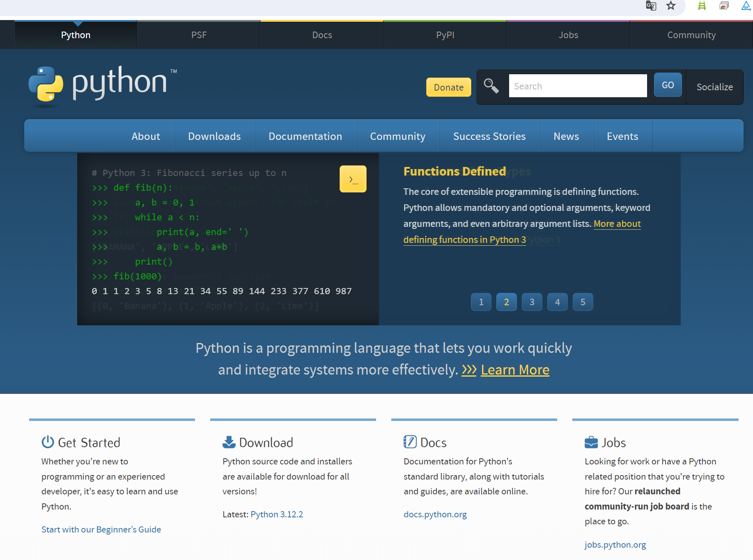The height and width of the screenshot is (560, 753).
Task: Open the Documentation menu
Action: click(x=305, y=136)
